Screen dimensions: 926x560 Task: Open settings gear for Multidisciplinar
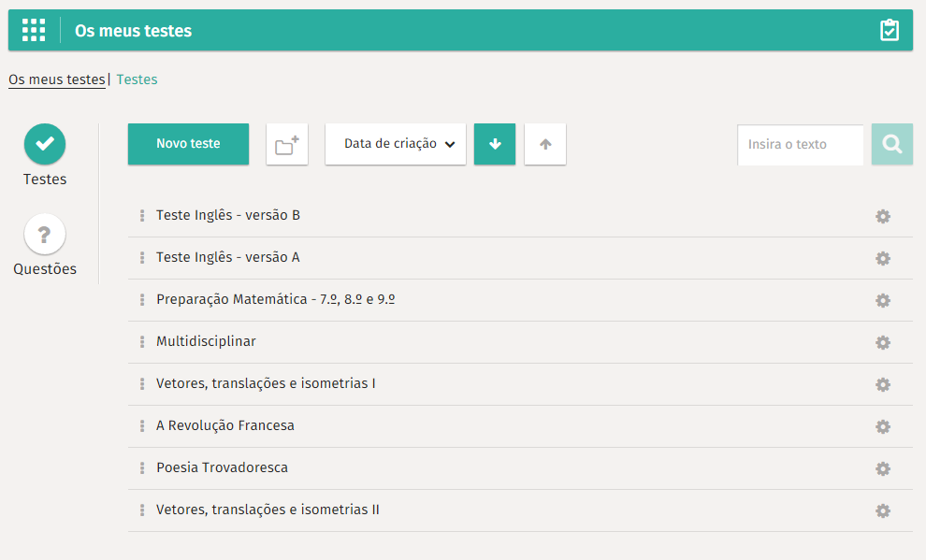coord(882,342)
